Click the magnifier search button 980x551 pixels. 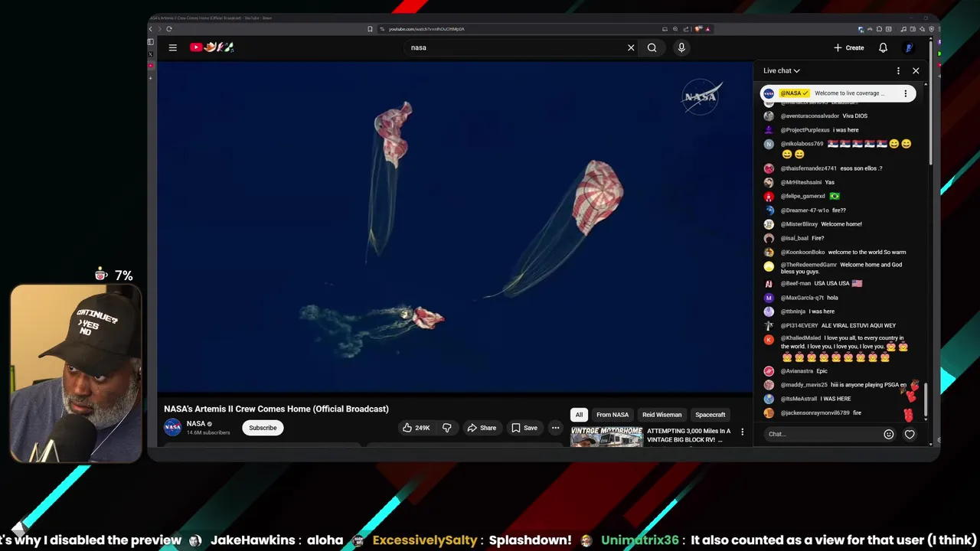point(652,47)
